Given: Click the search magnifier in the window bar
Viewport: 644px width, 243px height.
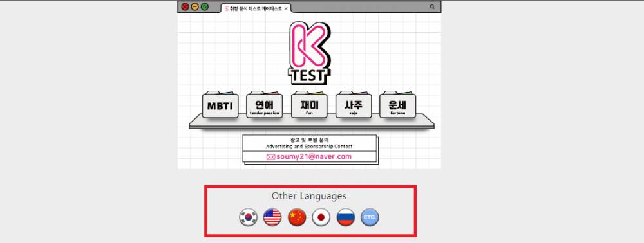Looking at the screenshot, I should [432, 7].
